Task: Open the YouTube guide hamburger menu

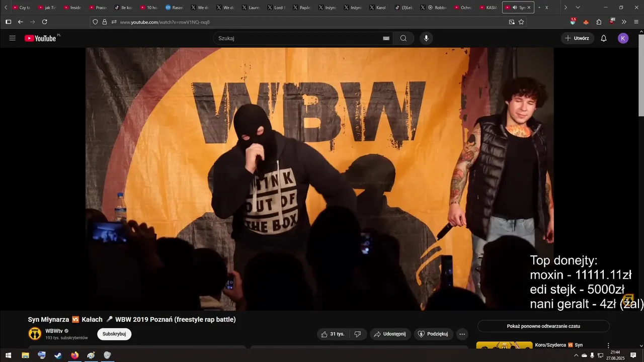Action: click(x=13, y=38)
